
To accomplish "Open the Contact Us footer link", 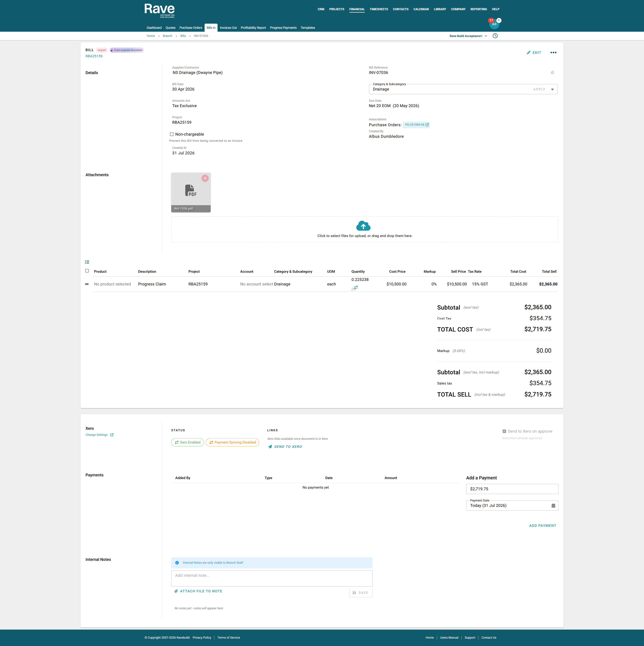I will click(489, 638).
